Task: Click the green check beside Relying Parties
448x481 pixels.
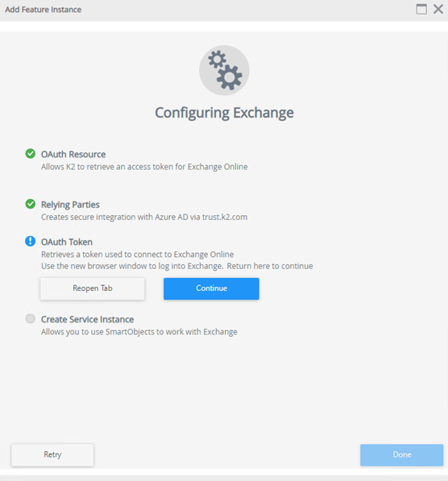Action: [x=30, y=204]
